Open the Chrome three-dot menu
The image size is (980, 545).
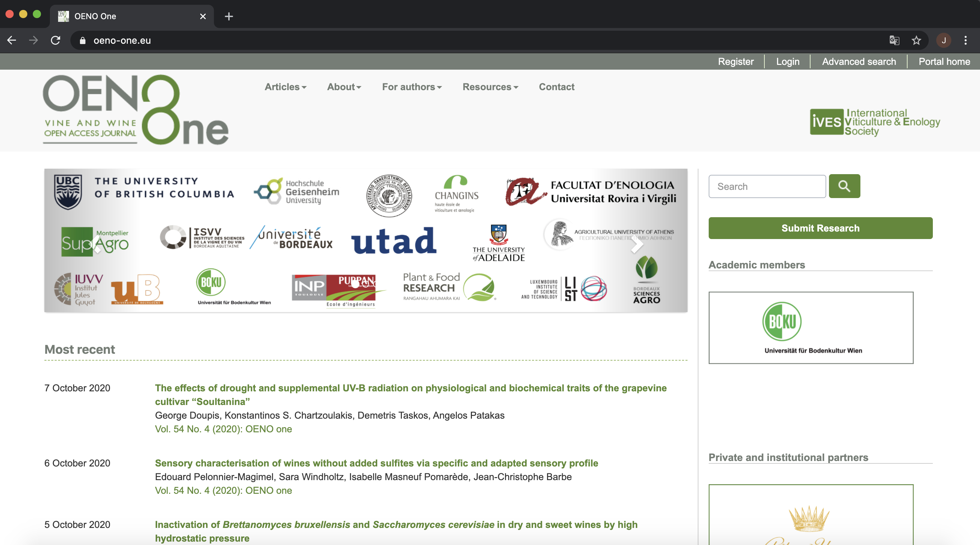coord(966,40)
